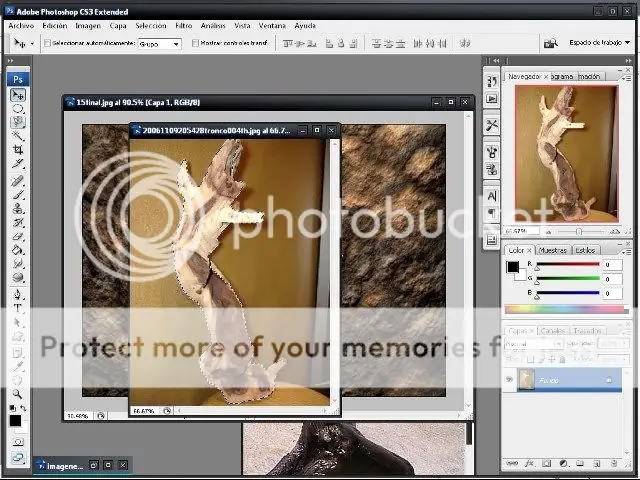Select the Paint Bucket tool
This screenshot has height=480, width=640.
click(x=18, y=250)
